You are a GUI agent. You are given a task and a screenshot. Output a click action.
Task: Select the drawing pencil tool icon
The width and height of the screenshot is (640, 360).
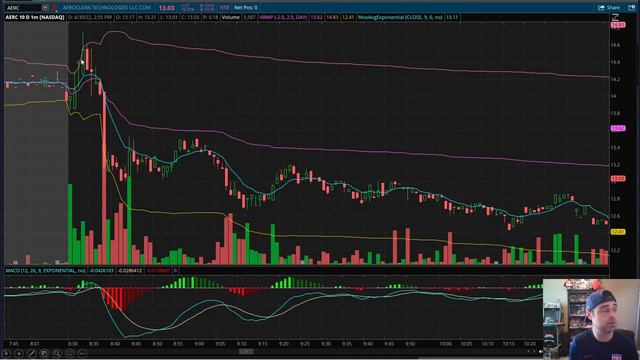point(31,353)
